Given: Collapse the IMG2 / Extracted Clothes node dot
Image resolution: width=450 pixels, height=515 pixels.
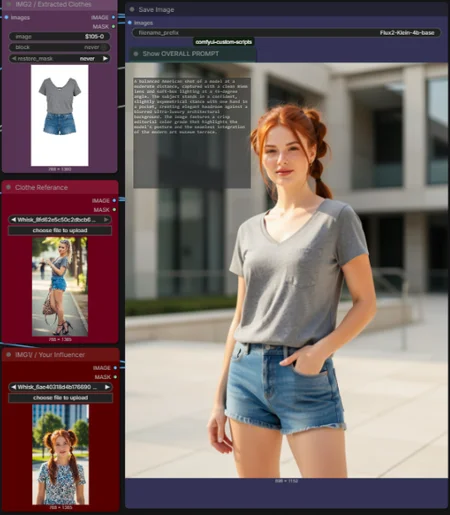Looking at the screenshot, I should coord(9,4).
